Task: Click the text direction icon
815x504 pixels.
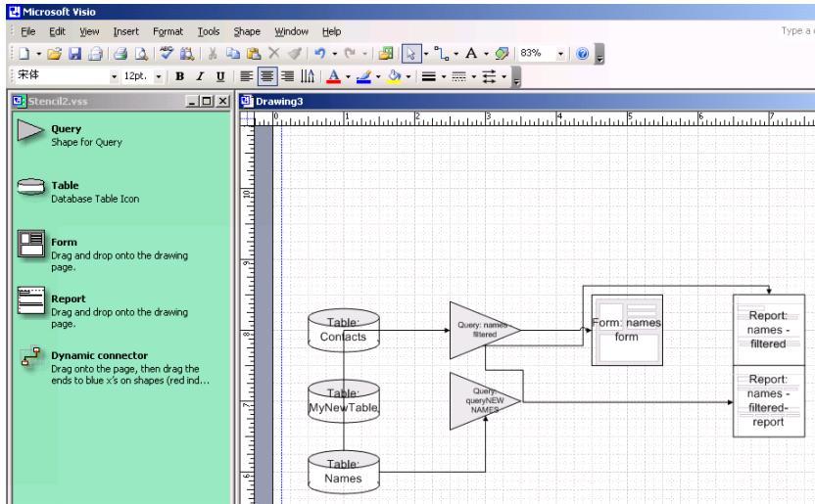Action: (x=308, y=76)
